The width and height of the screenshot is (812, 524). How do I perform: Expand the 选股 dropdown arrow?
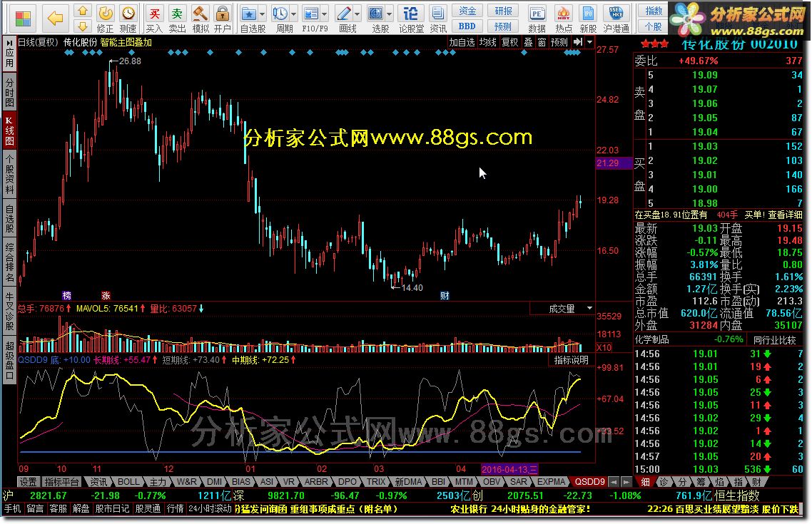[390, 14]
